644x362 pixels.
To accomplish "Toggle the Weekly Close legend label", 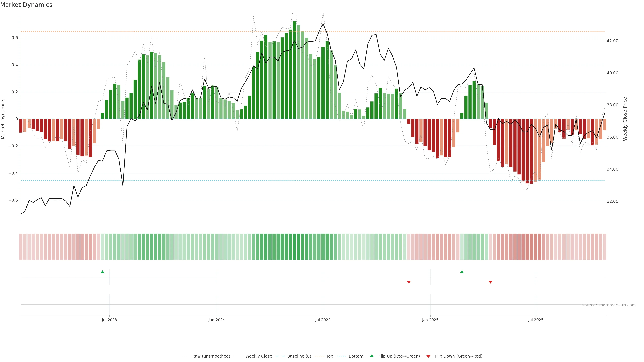I will point(258,356).
